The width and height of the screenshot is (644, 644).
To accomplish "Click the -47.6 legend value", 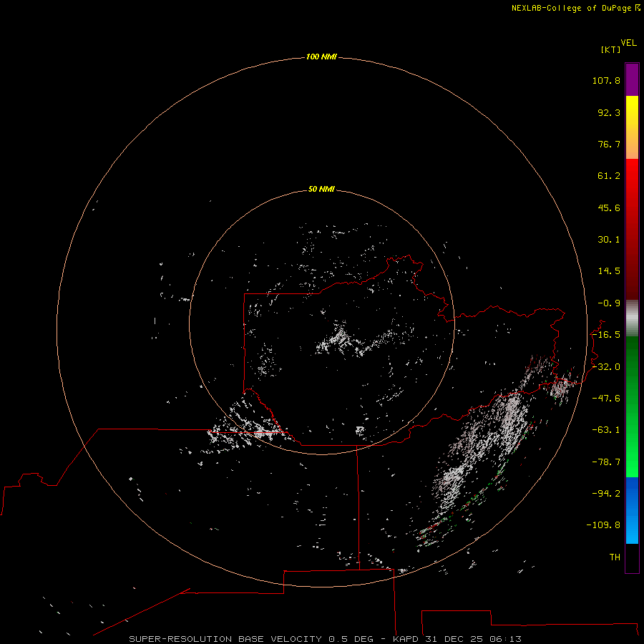I will point(606,399).
